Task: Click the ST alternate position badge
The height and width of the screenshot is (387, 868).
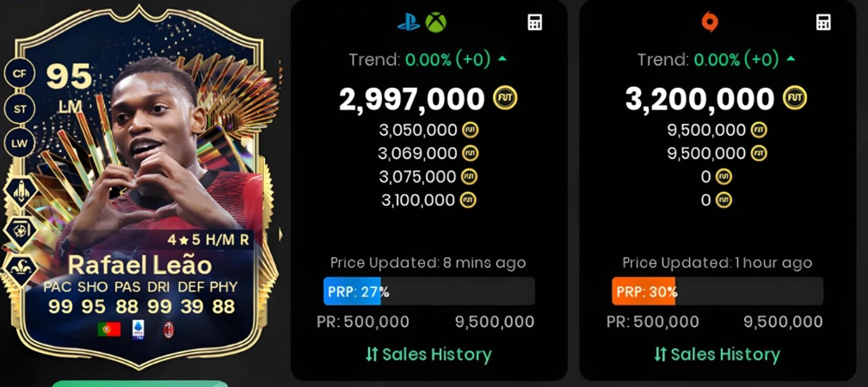Action: (19, 109)
